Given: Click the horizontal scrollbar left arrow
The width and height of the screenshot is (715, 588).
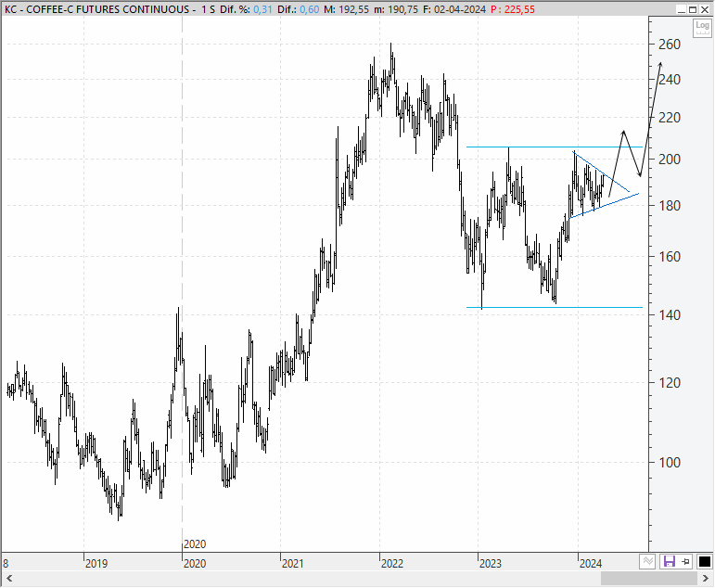Looking at the screenshot, I should tap(9, 579).
